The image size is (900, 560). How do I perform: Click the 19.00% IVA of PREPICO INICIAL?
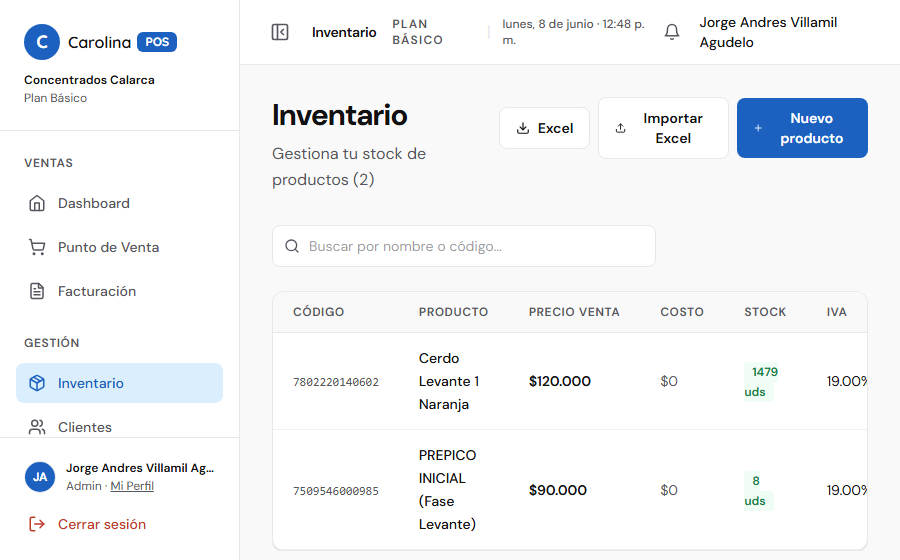[846, 490]
